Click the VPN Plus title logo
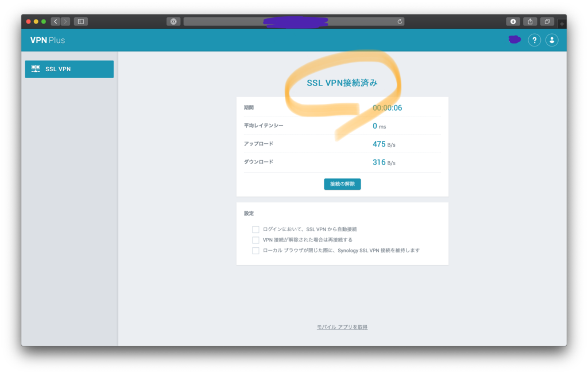This screenshot has height=374, width=588. tap(48, 40)
